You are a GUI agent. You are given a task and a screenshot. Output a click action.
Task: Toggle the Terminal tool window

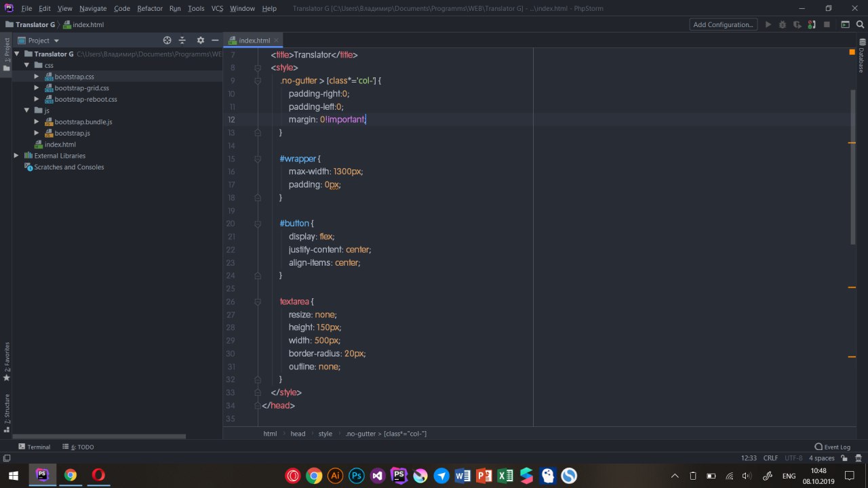point(34,447)
